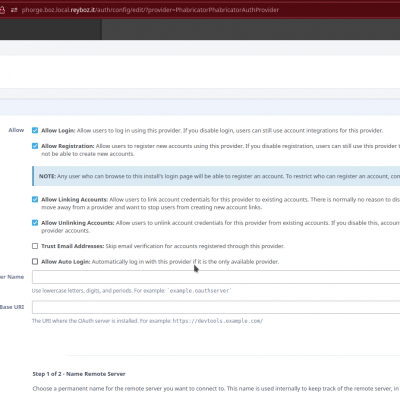The height and width of the screenshot is (400, 400).
Task: Select the phorge URL in the address bar
Action: [x=150, y=10]
